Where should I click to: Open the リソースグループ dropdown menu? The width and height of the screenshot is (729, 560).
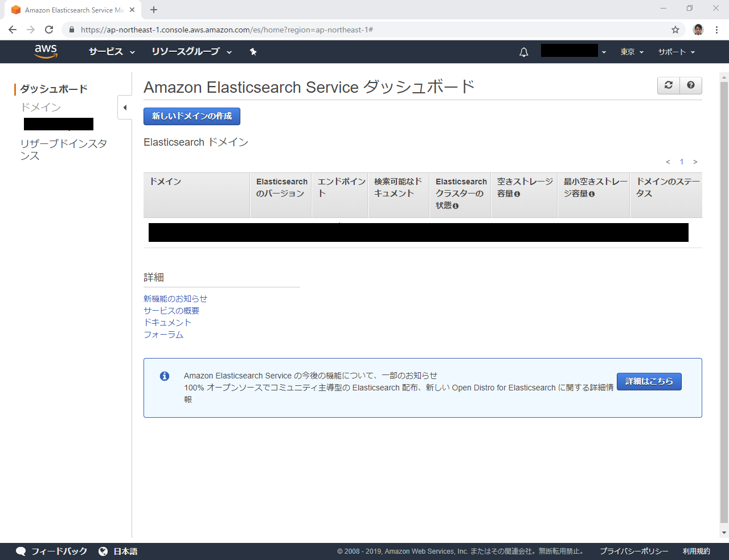click(192, 52)
